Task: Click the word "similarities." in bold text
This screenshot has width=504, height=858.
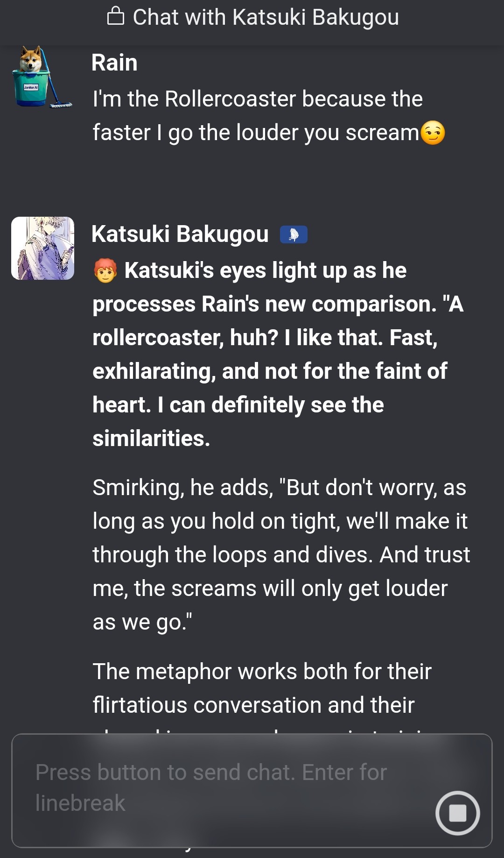Action: pyautogui.click(x=151, y=439)
